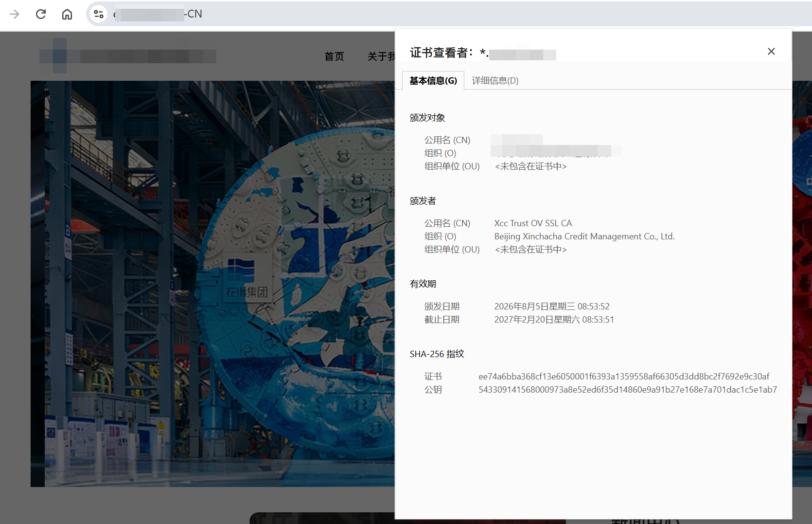
Task: Switch to the 详细信息(D) tab
Action: [x=495, y=81]
